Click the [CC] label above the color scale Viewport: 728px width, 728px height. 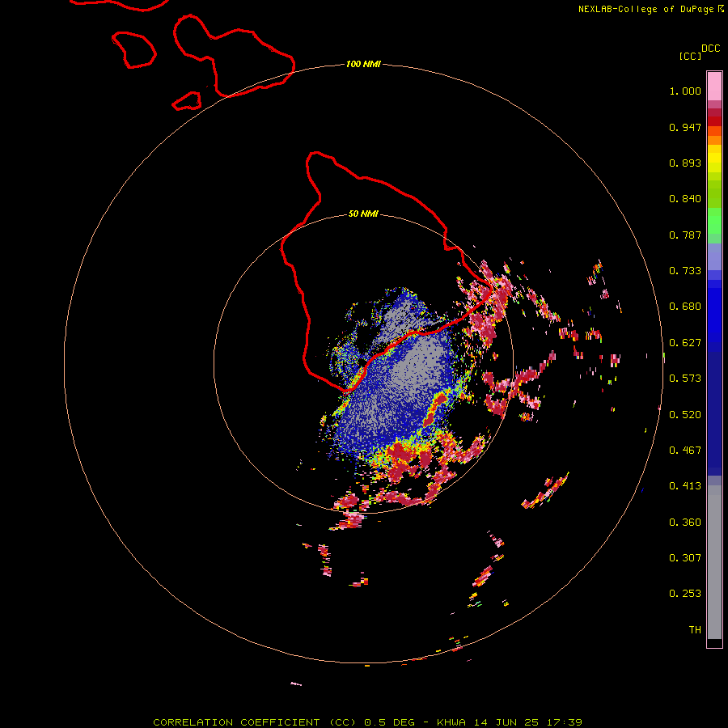[x=690, y=56]
